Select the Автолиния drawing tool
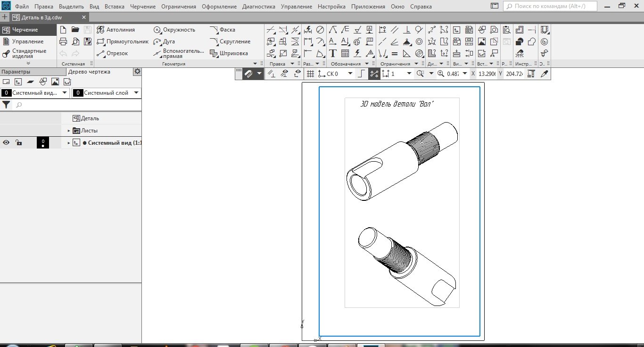 116,30
